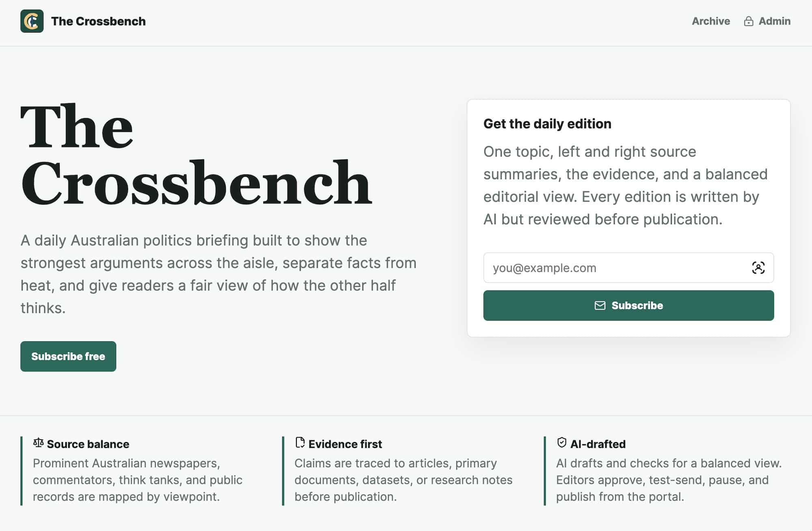The image size is (812, 531).
Task: Click the One topic description text in card
Action: pos(625,185)
